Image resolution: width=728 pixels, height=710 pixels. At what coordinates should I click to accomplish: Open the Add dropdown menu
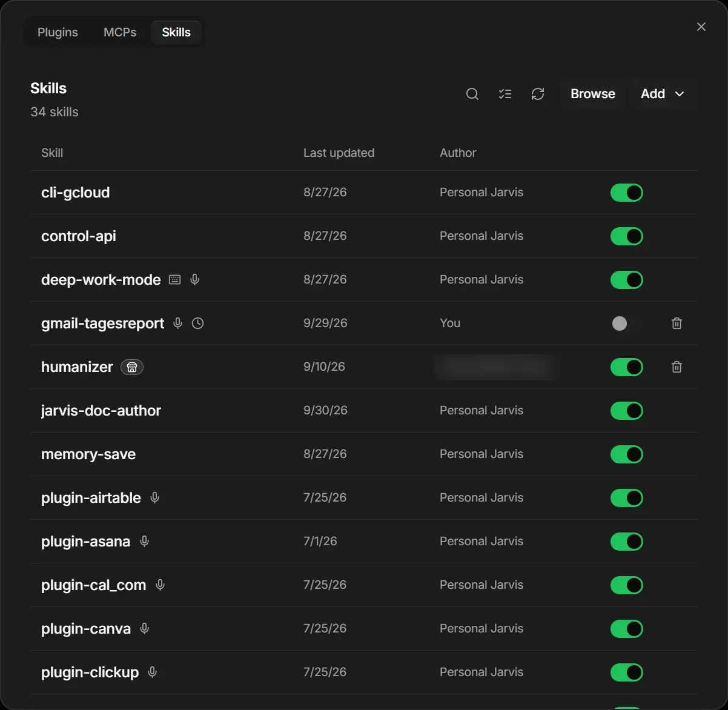point(663,94)
